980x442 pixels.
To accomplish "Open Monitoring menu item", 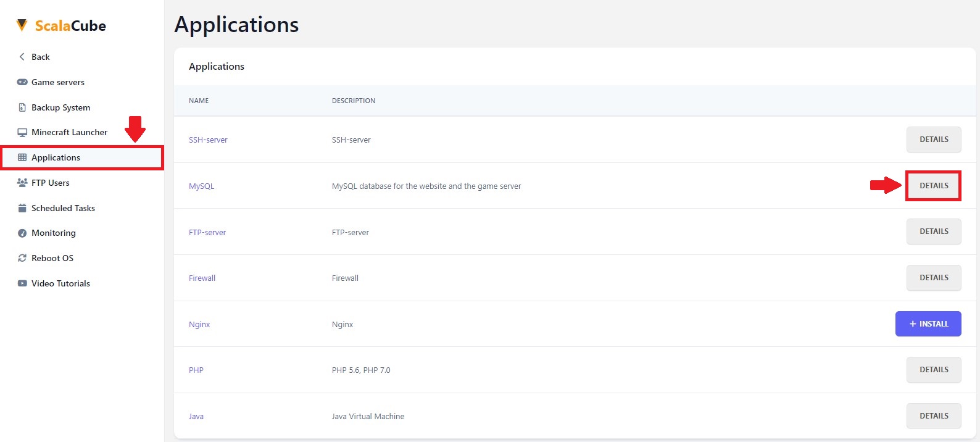I will 54,233.
